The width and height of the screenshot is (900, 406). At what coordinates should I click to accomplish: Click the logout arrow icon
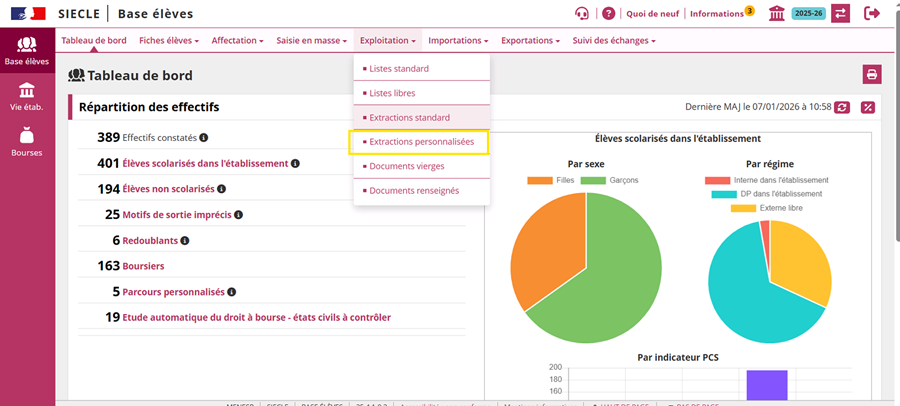[x=872, y=13]
